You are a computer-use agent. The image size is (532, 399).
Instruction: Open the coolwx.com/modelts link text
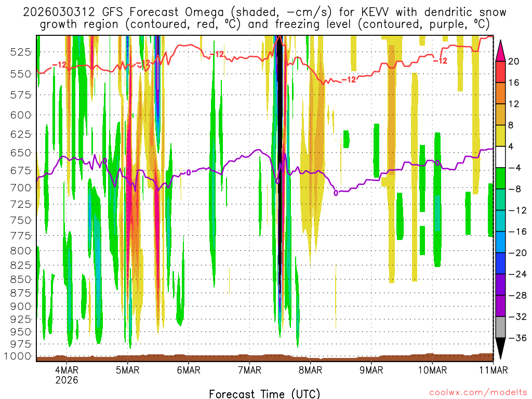click(478, 392)
